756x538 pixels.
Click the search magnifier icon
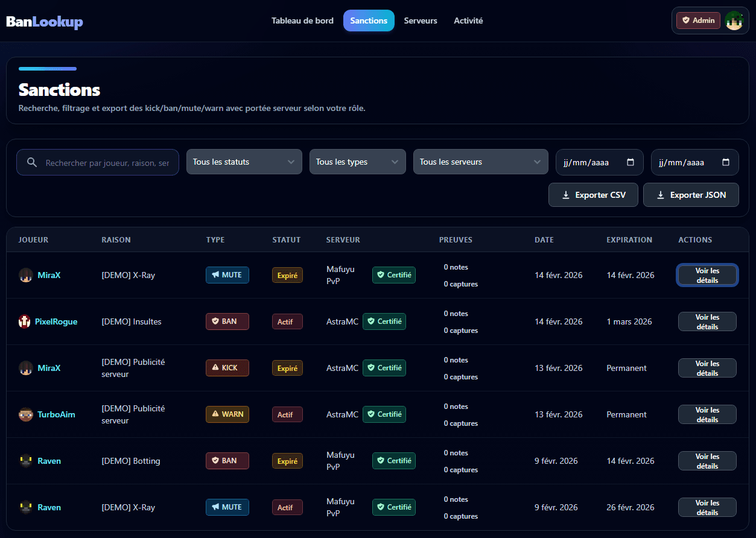[x=31, y=162]
